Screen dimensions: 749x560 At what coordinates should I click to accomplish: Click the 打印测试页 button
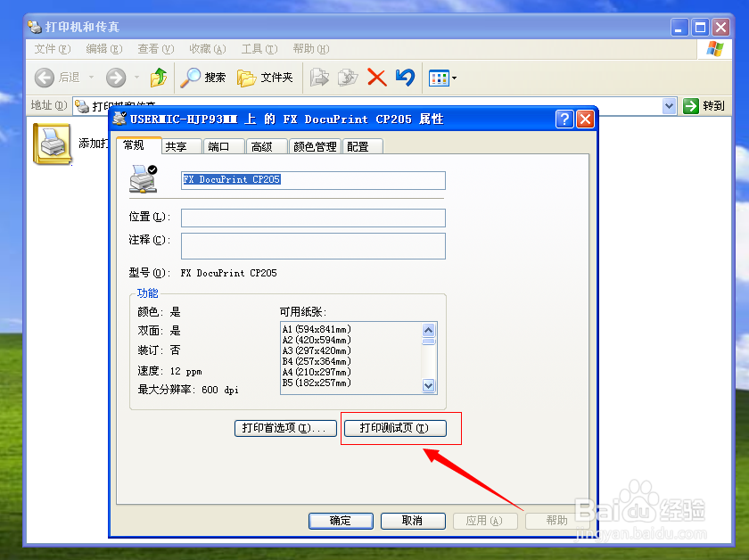click(395, 428)
